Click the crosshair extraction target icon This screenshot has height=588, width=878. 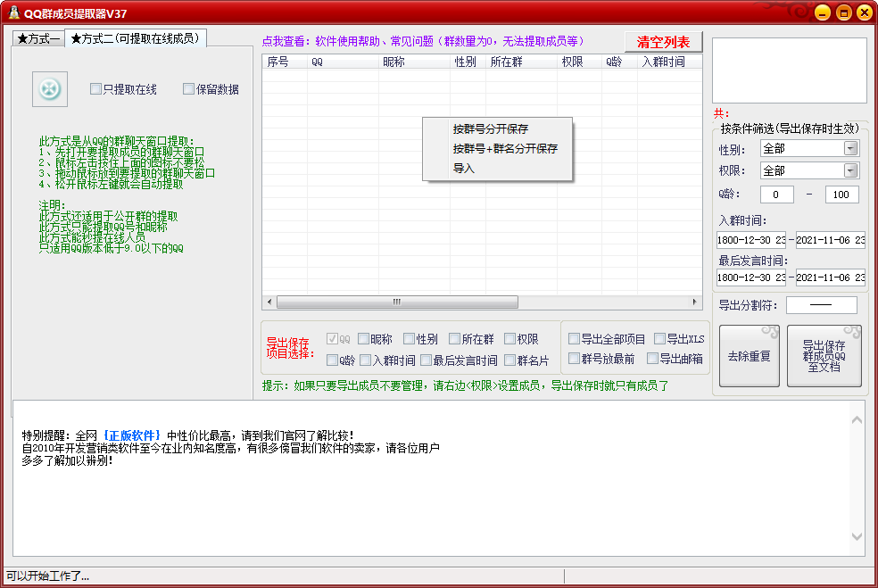50,89
